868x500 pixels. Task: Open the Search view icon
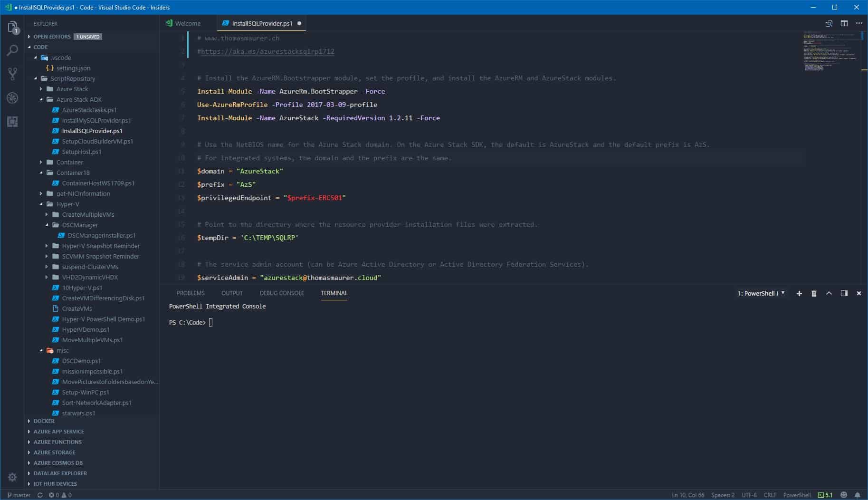[x=12, y=50]
